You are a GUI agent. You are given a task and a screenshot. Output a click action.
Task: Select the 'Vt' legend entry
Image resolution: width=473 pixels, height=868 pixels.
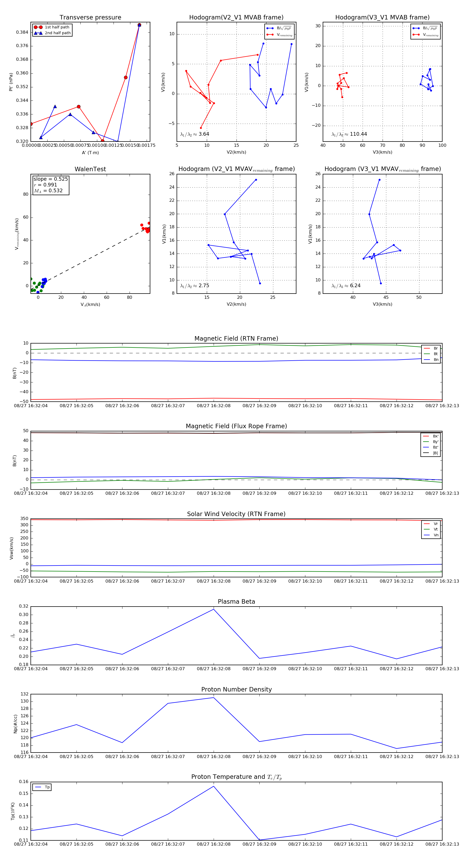pos(431,529)
